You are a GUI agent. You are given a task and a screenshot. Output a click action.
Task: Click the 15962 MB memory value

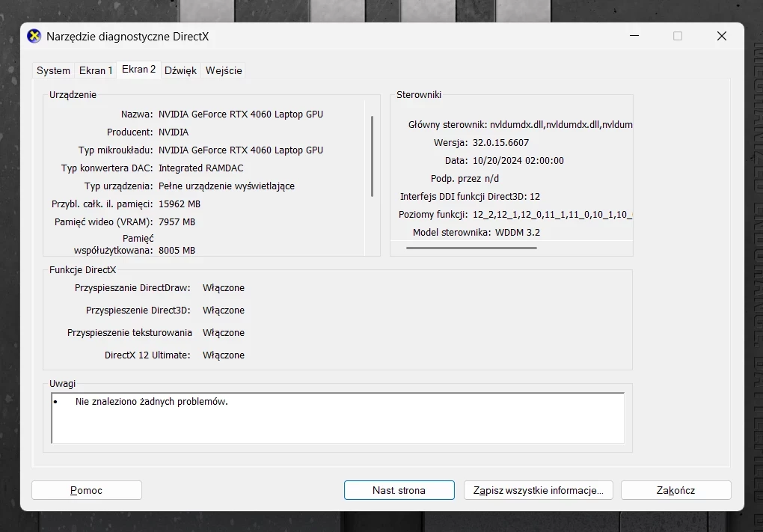[x=180, y=204]
